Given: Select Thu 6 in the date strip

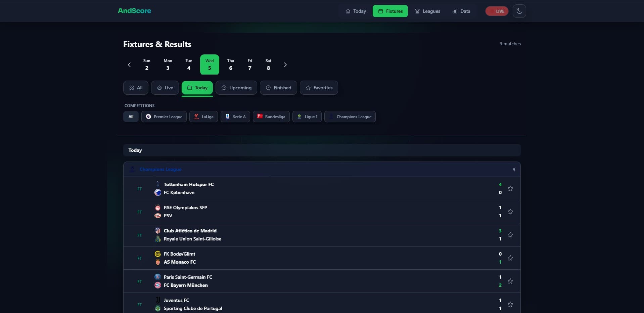Looking at the screenshot, I should point(231,64).
